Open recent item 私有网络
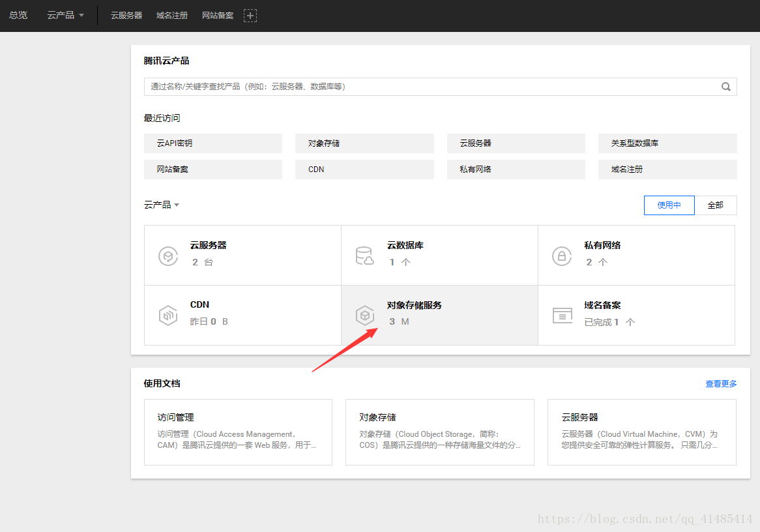The width and height of the screenshot is (760, 532). point(516,170)
